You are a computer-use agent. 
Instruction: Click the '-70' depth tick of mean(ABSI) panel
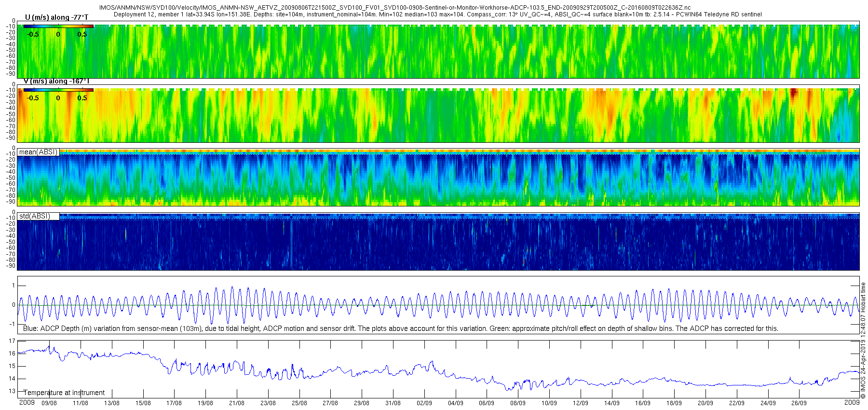tap(11, 190)
